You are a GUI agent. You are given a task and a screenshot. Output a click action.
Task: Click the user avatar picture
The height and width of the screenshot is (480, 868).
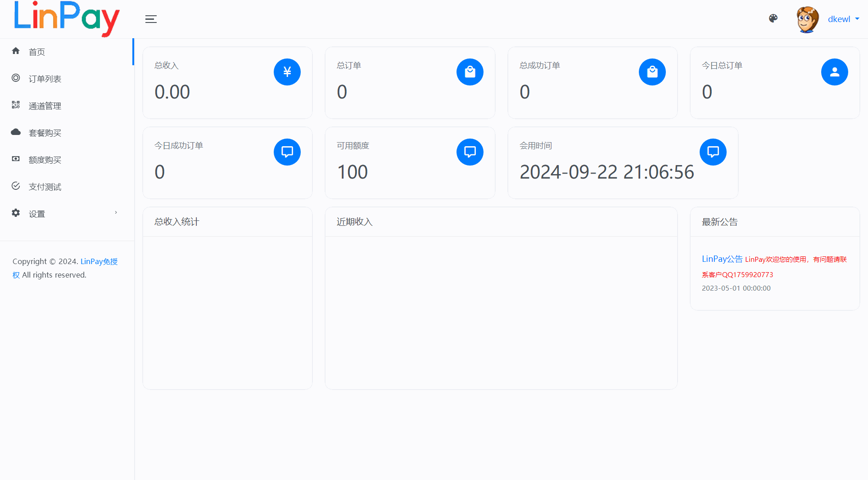pyautogui.click(x=807, y=19)
